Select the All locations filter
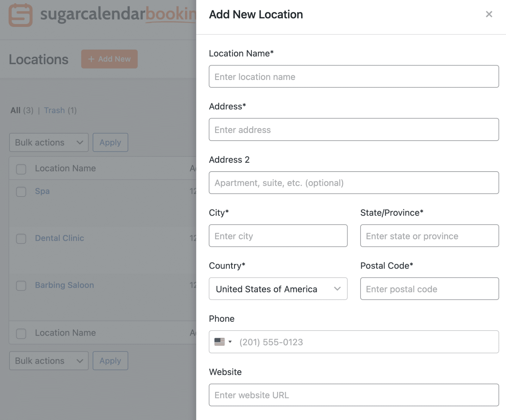Image resolution: width=506 pixels, height=420 pixels. [x=15, y=110]
